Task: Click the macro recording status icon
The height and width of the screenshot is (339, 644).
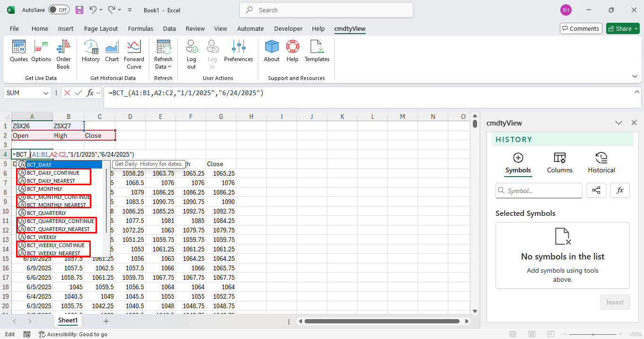Action: [x=27, y=334]
